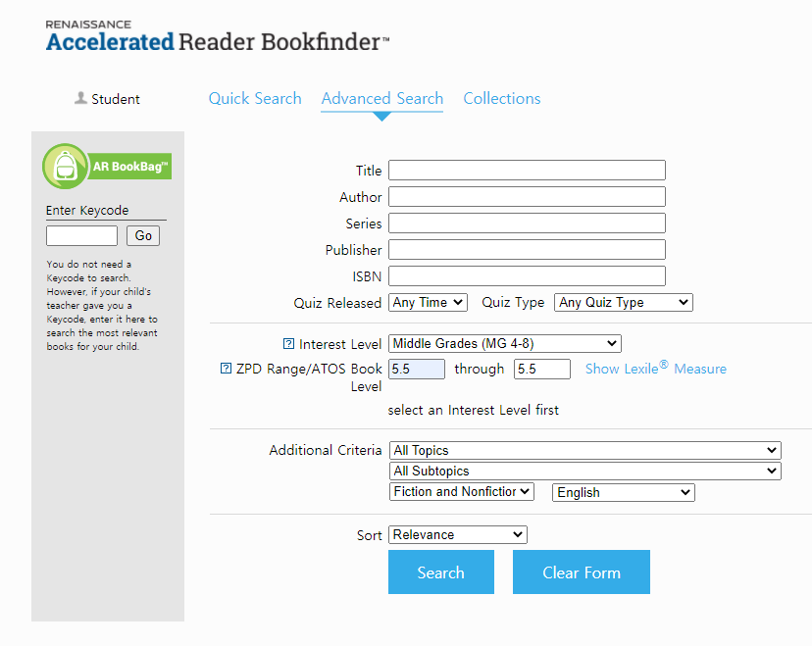Click the Student user icon

[80, 98]
